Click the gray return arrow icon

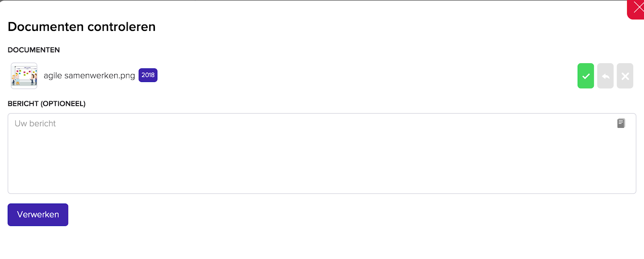[x=605, y=76]
